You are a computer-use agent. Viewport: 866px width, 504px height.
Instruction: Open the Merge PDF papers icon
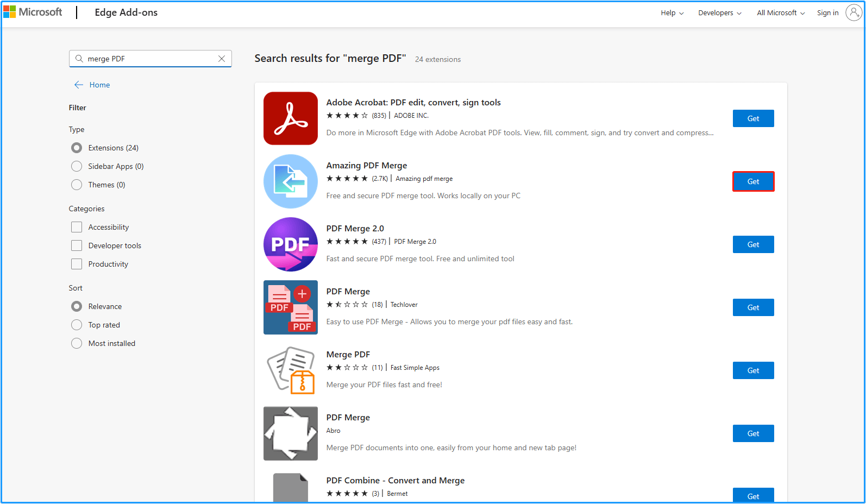(x=291, y=370)
